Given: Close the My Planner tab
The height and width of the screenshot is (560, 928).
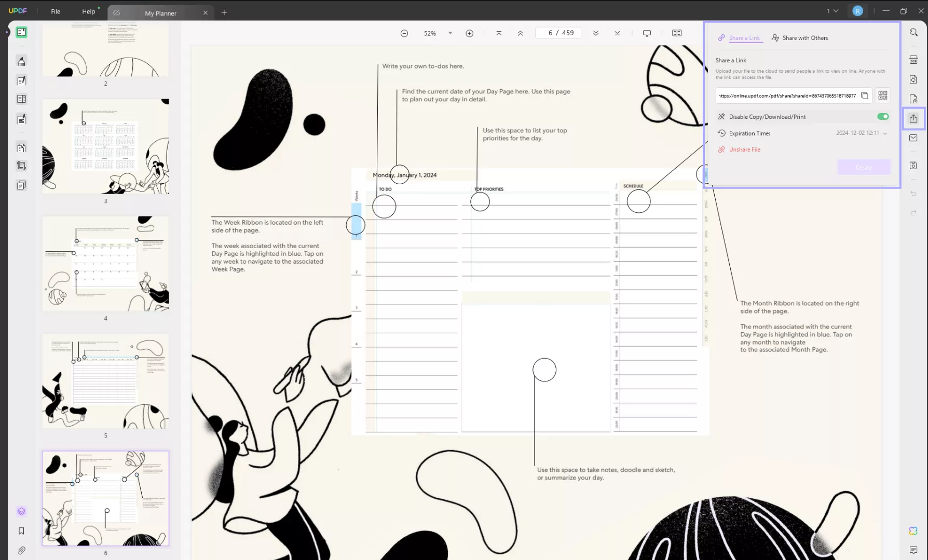Looking at the screenshot, I should [205, 13].
